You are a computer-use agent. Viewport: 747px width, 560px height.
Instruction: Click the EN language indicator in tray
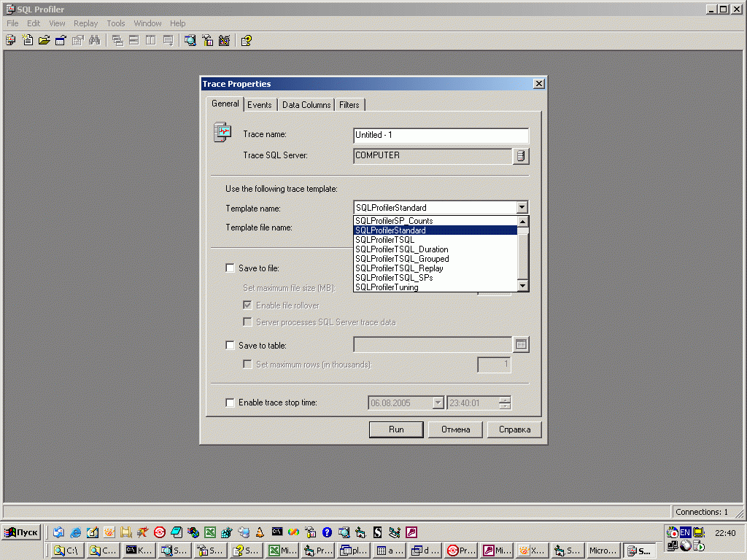pos(685,532)
